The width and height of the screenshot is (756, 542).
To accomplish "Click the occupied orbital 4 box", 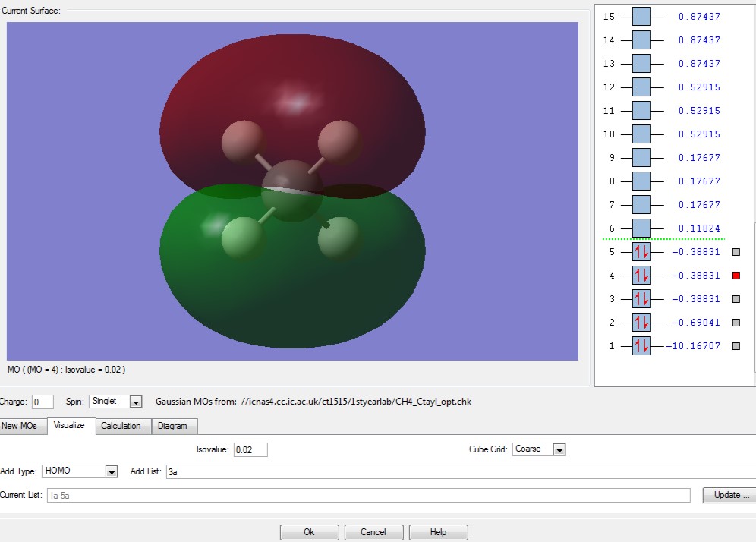I will [641, 276].
